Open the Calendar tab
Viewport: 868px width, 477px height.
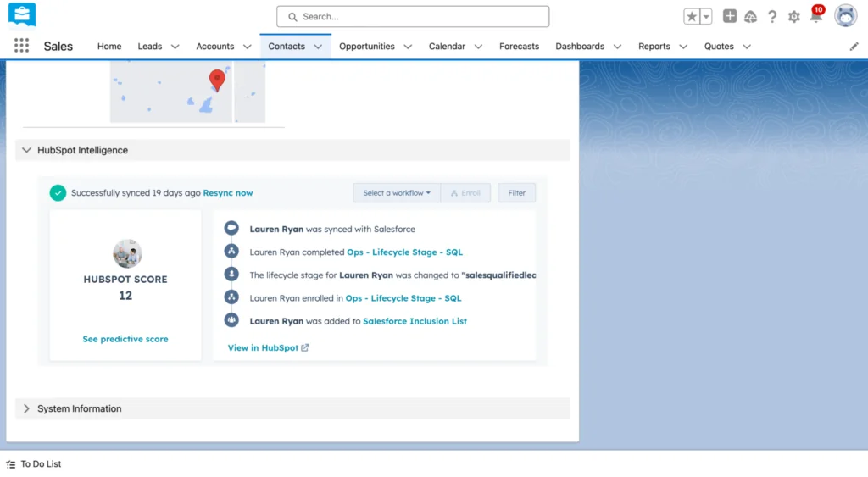[447, 47]
